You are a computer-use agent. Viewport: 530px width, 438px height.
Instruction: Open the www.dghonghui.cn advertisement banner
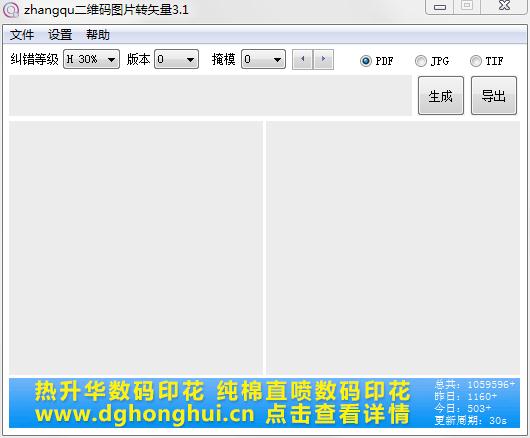pyautogui.click(x=264, y=403)
